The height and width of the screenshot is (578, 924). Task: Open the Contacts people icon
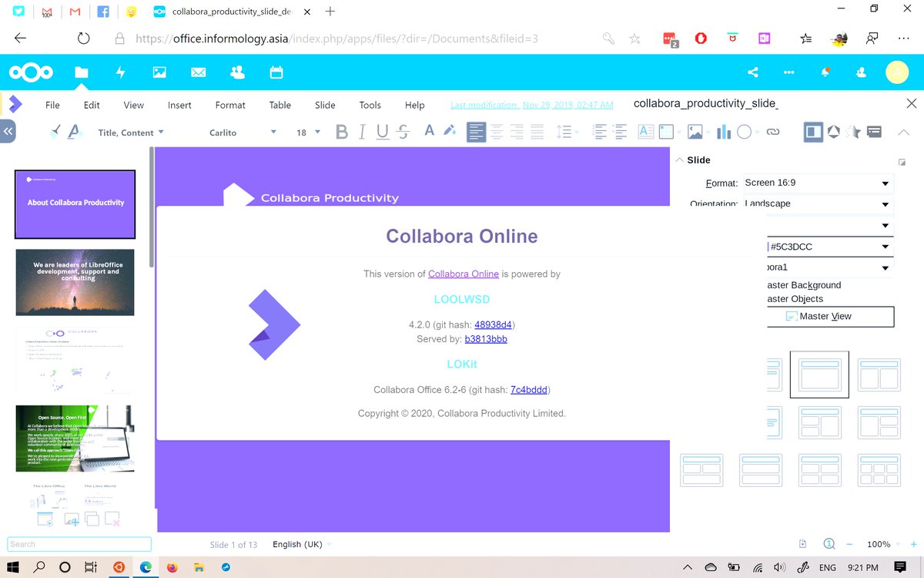coord(237,72)
